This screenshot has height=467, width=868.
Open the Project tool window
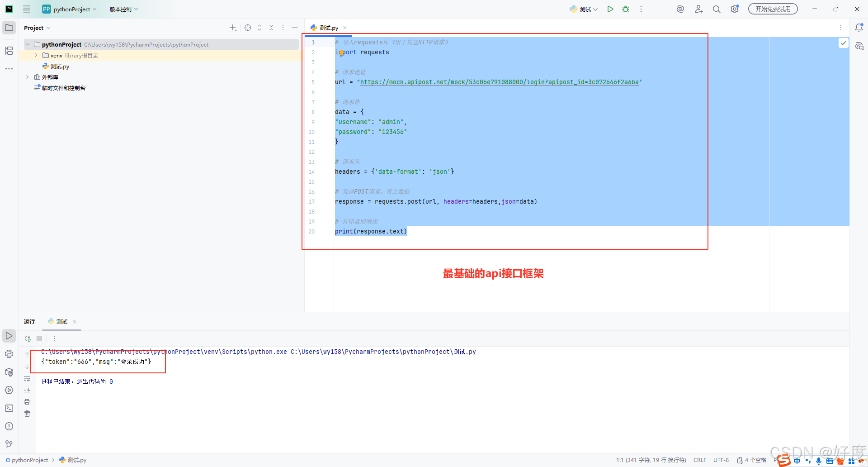tap(9, 28)
